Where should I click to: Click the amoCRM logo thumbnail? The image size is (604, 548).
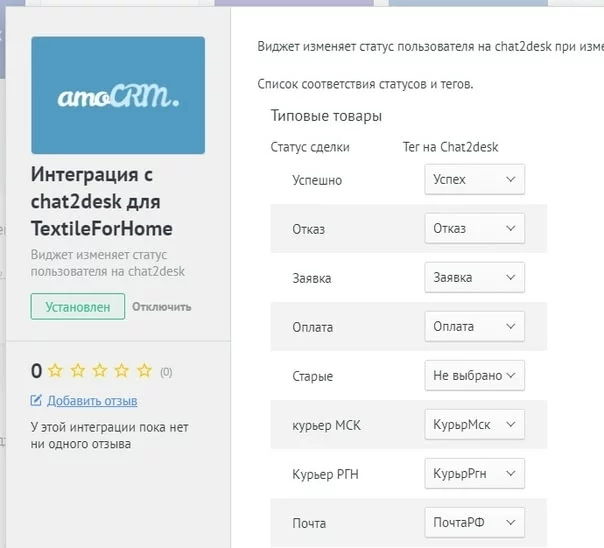tap(118, 94)
